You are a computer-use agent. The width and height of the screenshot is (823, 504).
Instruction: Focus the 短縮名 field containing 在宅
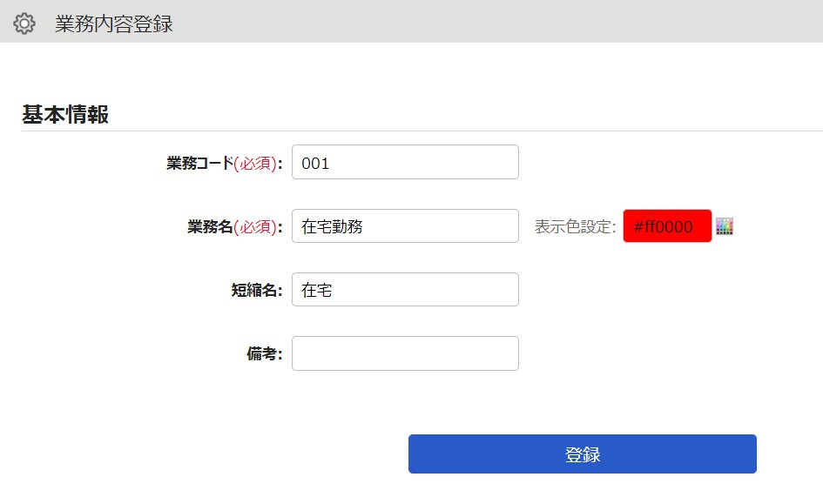click(x=405, y=290)
